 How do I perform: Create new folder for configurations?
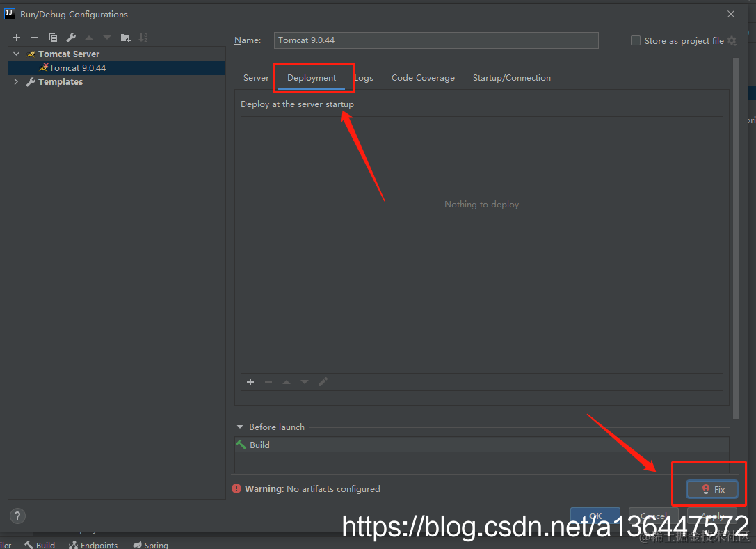(125, 38)
